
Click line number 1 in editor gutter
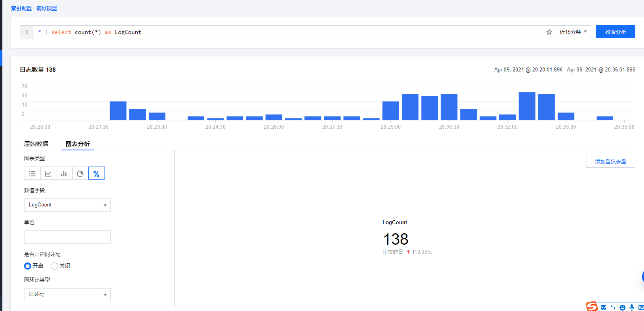[27, 32]
